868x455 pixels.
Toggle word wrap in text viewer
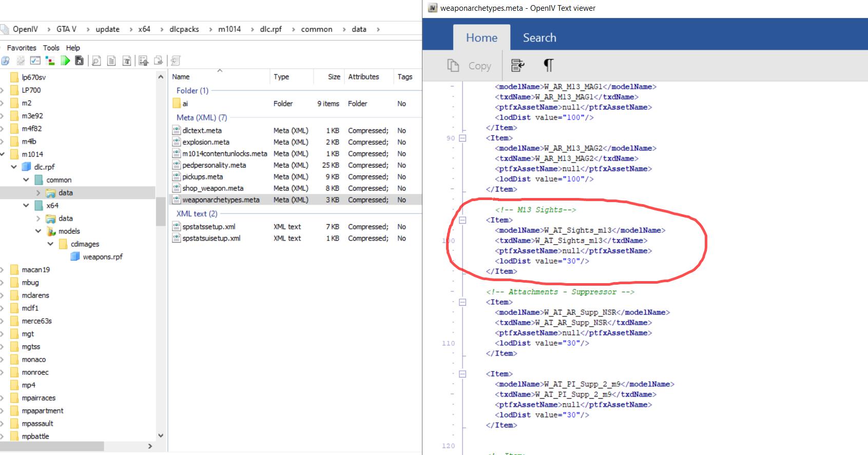(517, 65)
